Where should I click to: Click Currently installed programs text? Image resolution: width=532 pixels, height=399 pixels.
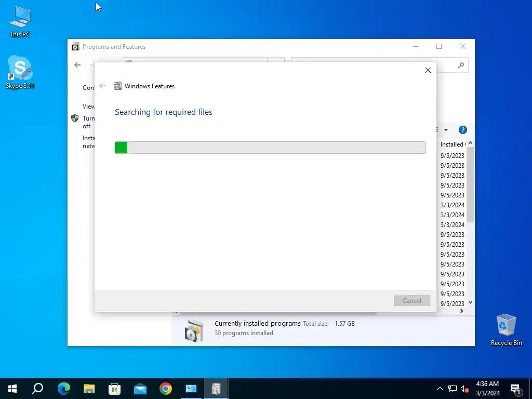[x=258, y=323]
